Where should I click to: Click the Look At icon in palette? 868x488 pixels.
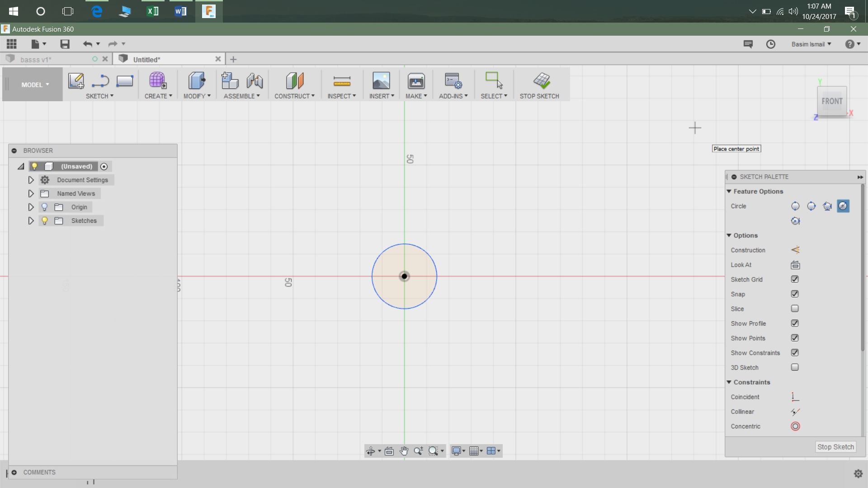795,265
